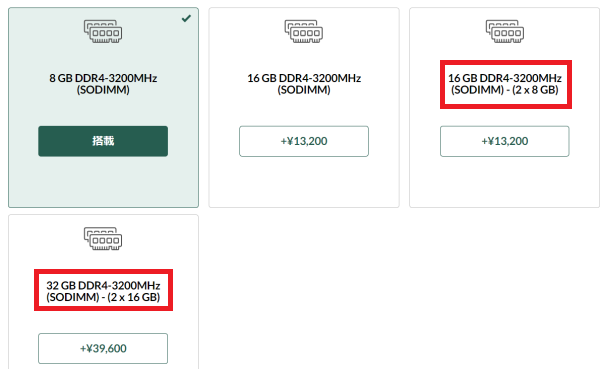Click the red-outlined 16 GB (2 x 8 GB) label
The width and height of the screenshot is (600, 369).
(505, 84)
